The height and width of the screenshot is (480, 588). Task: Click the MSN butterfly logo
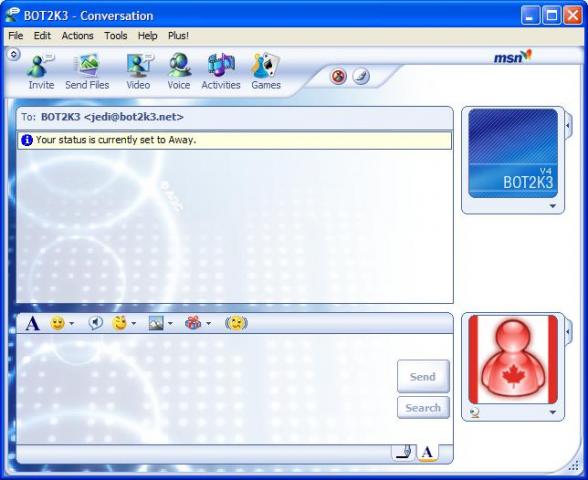(513, 56)
